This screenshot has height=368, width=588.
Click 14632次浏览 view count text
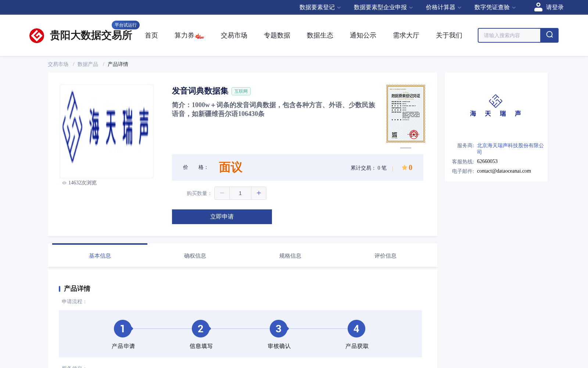pos(82,183)
